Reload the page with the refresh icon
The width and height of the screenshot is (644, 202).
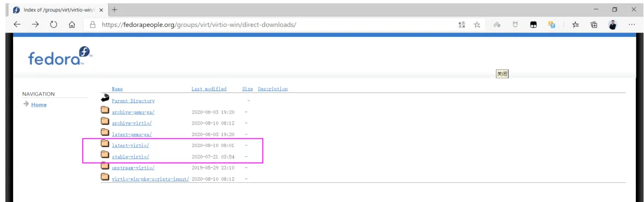pos(53,25)
